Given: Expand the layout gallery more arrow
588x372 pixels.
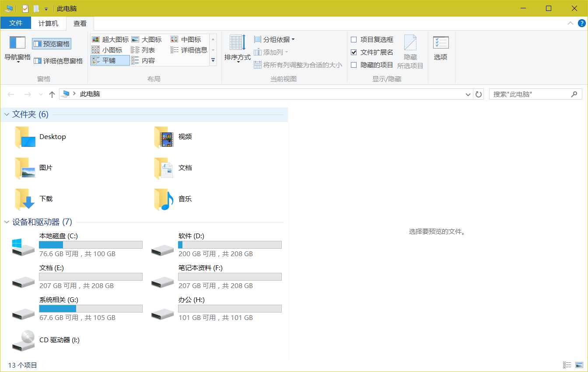Looking at the screenshot, I should [213, 60].
